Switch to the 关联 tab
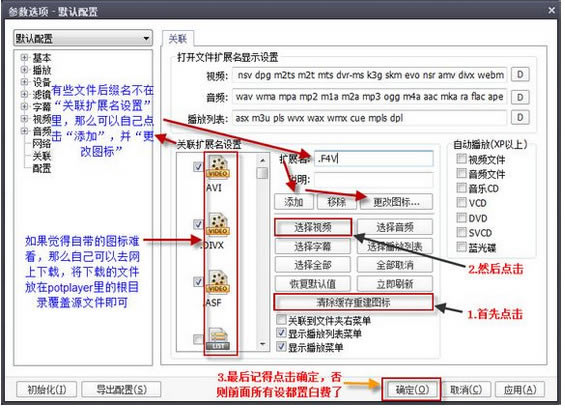 (x=178, y=39)
